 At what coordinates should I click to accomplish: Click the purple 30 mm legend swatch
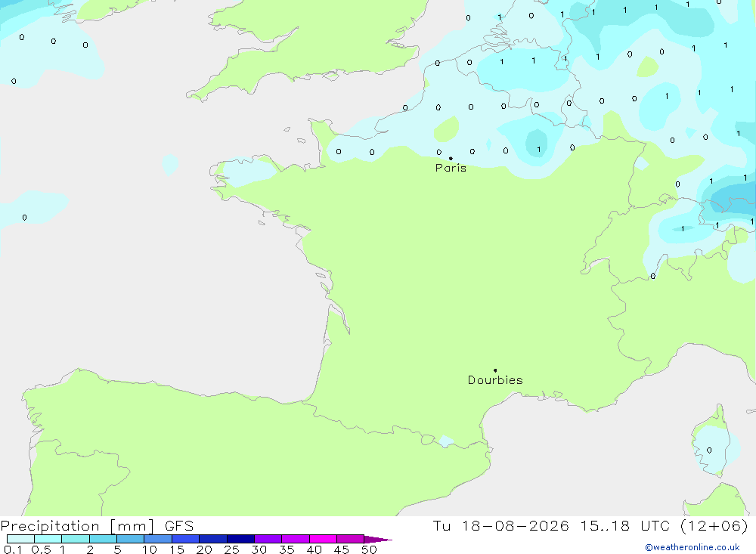[x=268, y=539]
